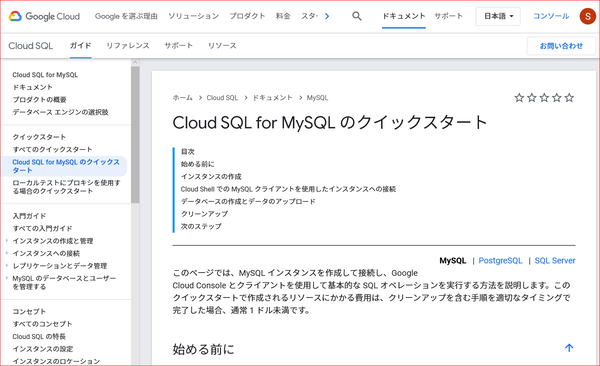Jump to クリーンアップ in contents
The width and height of the screenshot is (600, 366).
(204, 214)
